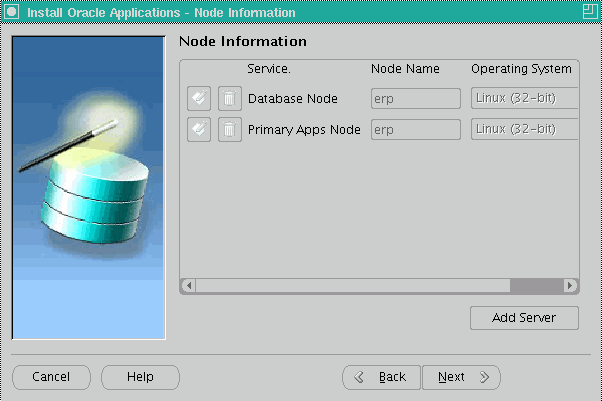Image resolution: width=602 pixels, height=401 pixels.
Task: Edit the Primary Apps Node details
Action: (199, 129)
